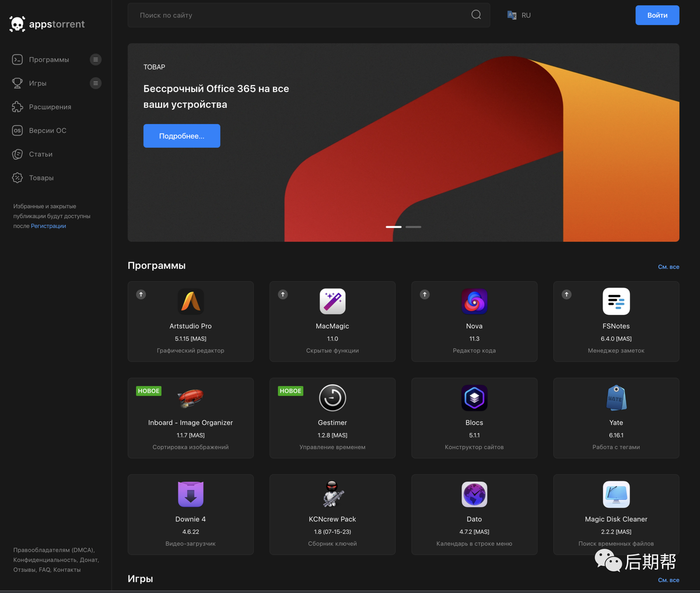The width and height of the screenshot is (700, 593).
Task: Open the RU language selector
Action: [x=519, y=15]
